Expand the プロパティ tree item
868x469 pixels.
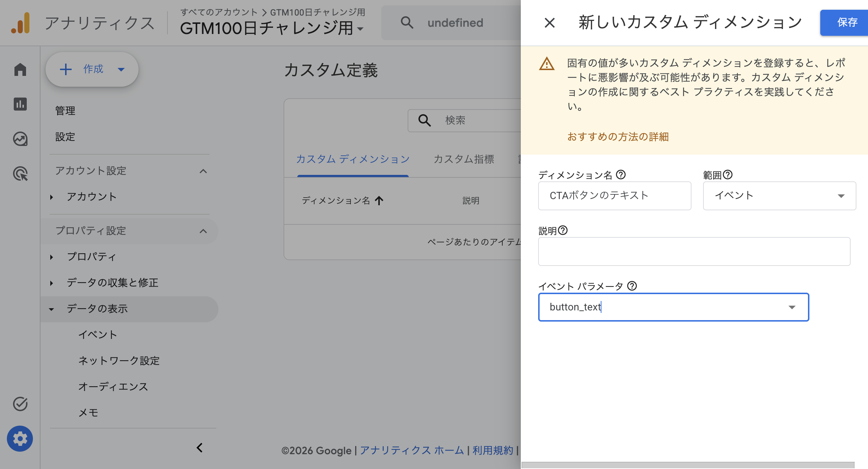coord(51,257)
